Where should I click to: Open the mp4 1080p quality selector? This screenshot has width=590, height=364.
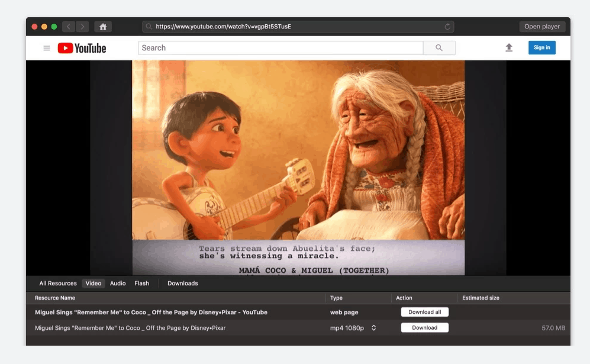[373, 328]
